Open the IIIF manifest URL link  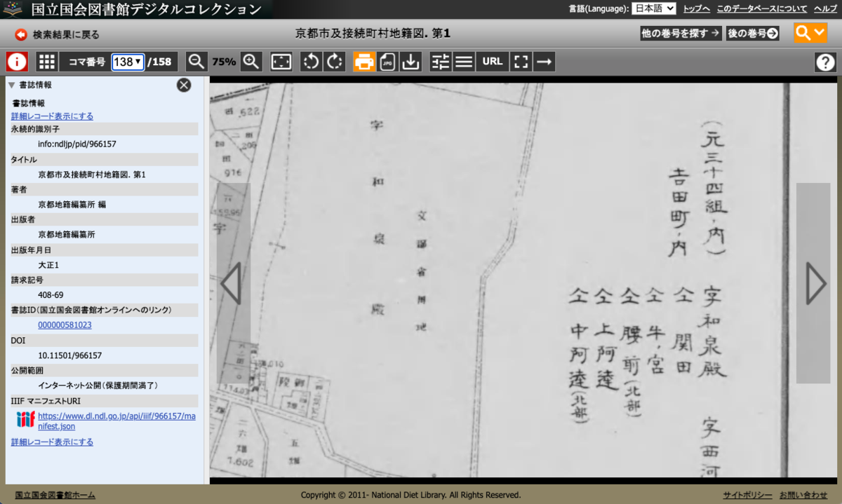pos(117,421)
